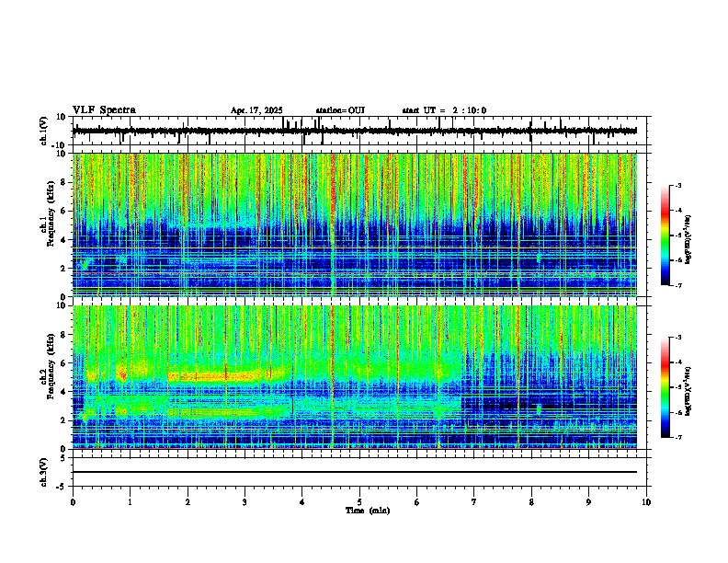Click time axis tick label "10"
Screen dimensions: 728x563
(646, 502)
